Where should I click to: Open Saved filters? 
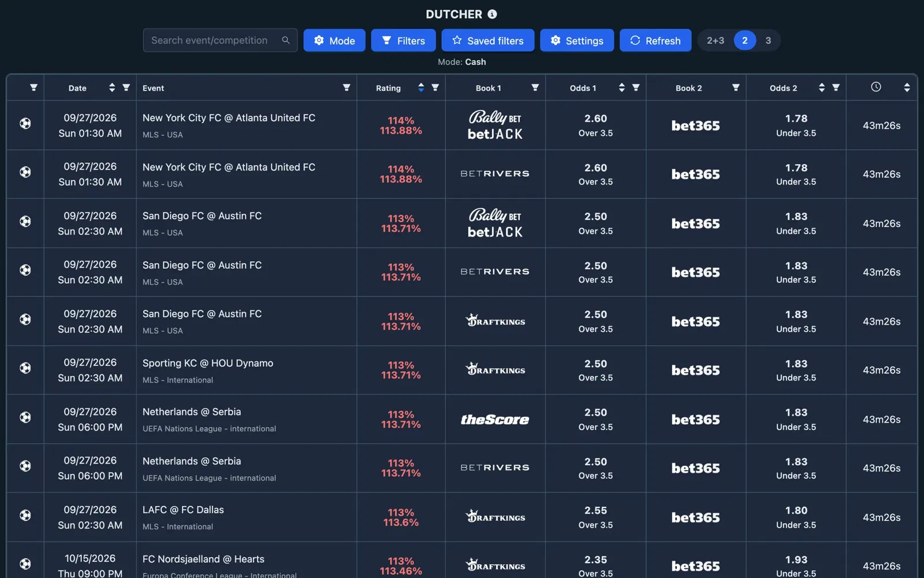(x=488, y=40)
